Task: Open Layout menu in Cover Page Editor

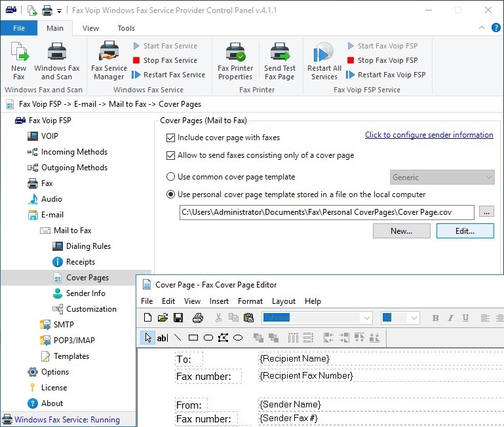Action: (x=284, y=301)
